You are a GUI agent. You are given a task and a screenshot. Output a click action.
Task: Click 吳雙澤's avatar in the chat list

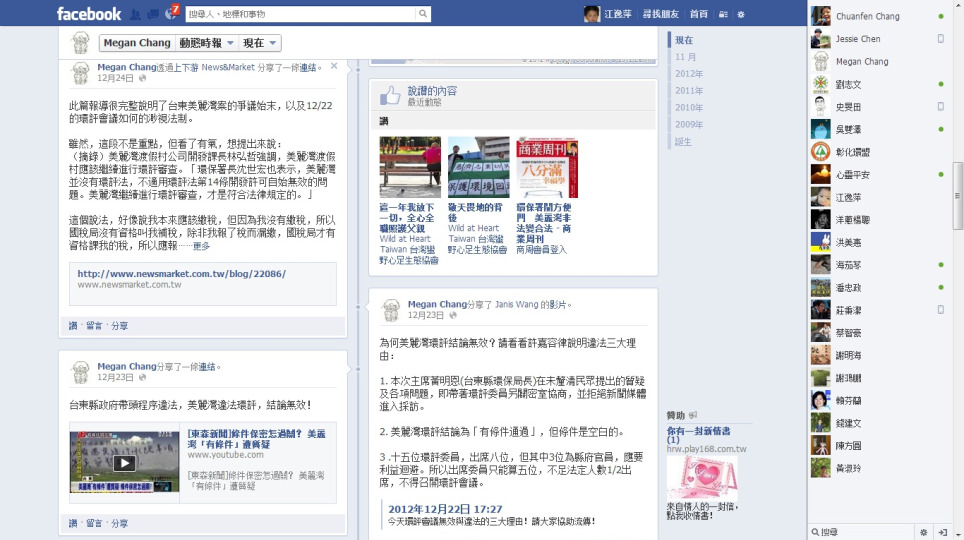tap(821, 129)
